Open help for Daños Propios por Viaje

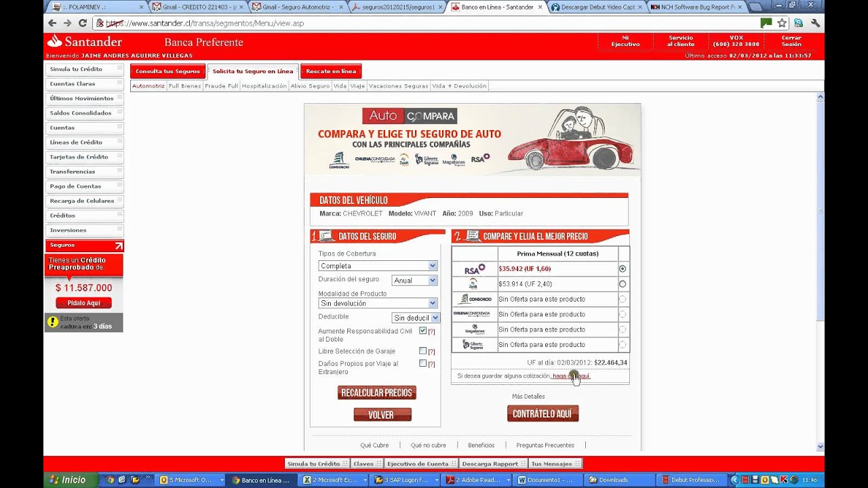pos(431,364)
